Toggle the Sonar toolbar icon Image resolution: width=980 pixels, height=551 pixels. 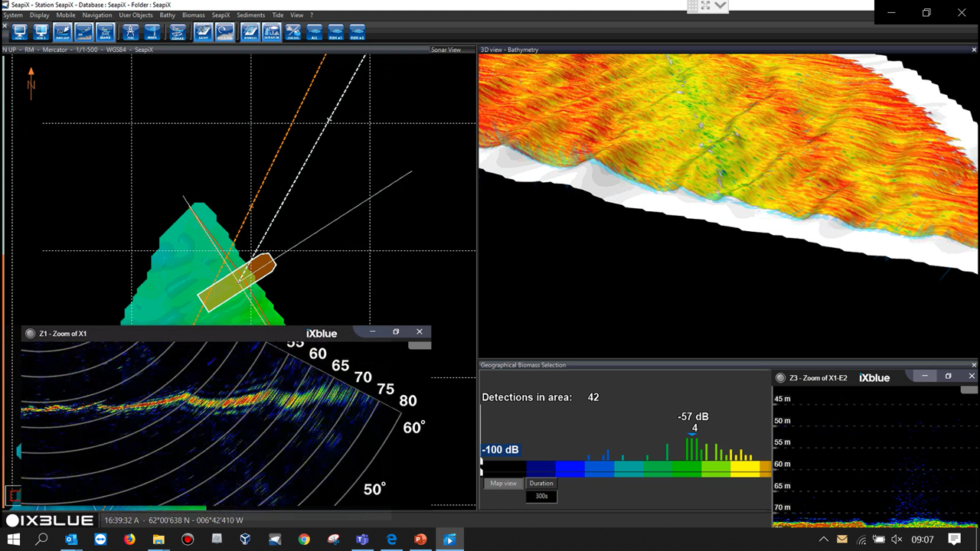178,31
